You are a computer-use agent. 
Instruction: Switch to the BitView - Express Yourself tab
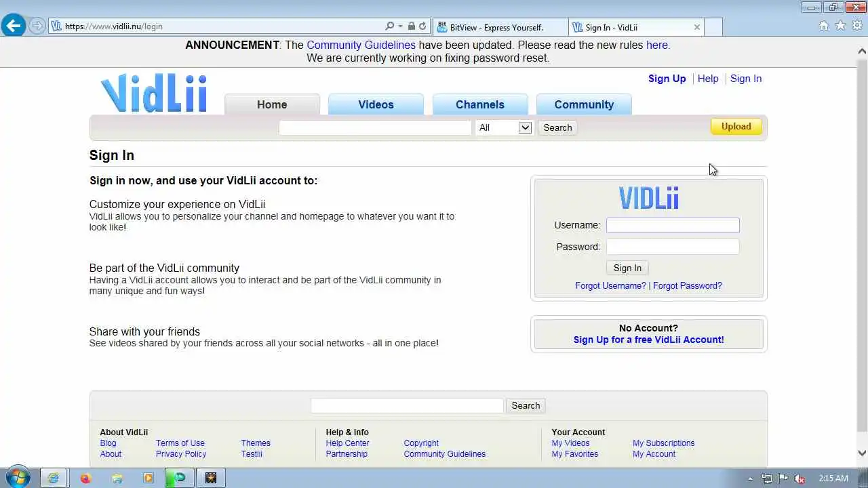(x=500, y=27)
